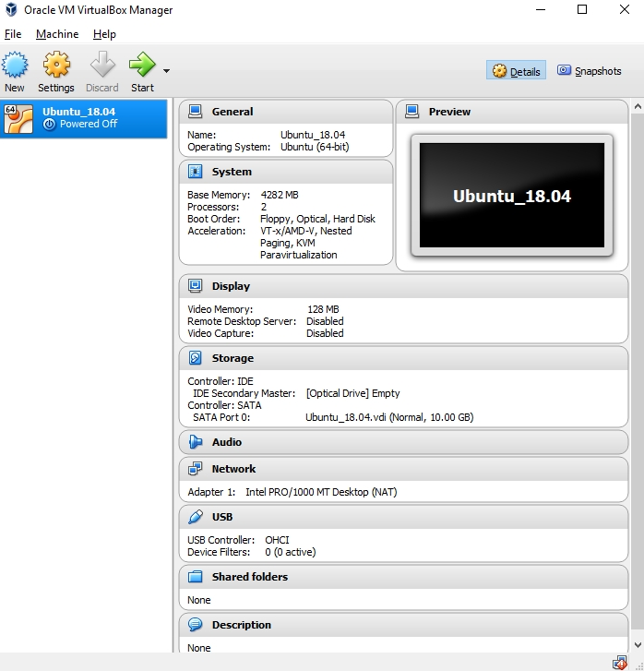Click the New virtual machine icon
This screenshot has height=671, width=644.
pyautogui.click(x=15, y=65)
